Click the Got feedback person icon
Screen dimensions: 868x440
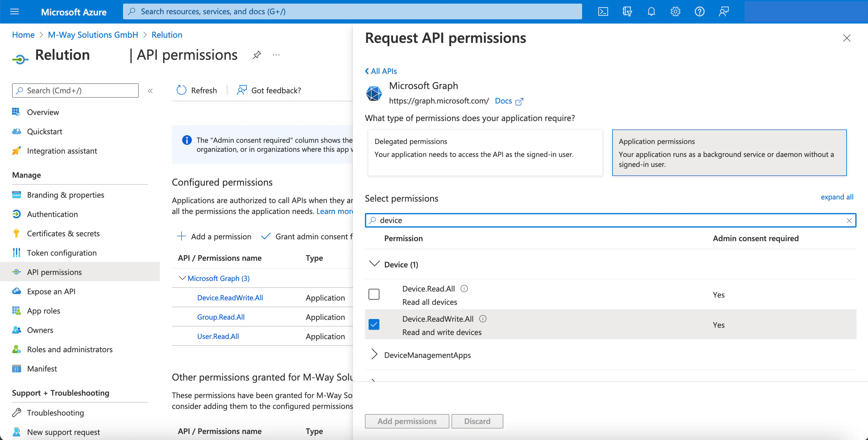click(242, 90)
